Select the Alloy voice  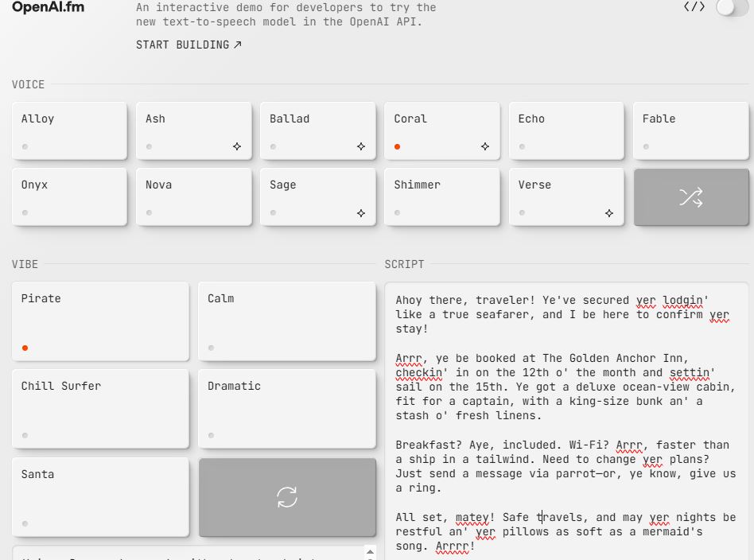pyautogui.click(x=69, y=130)
